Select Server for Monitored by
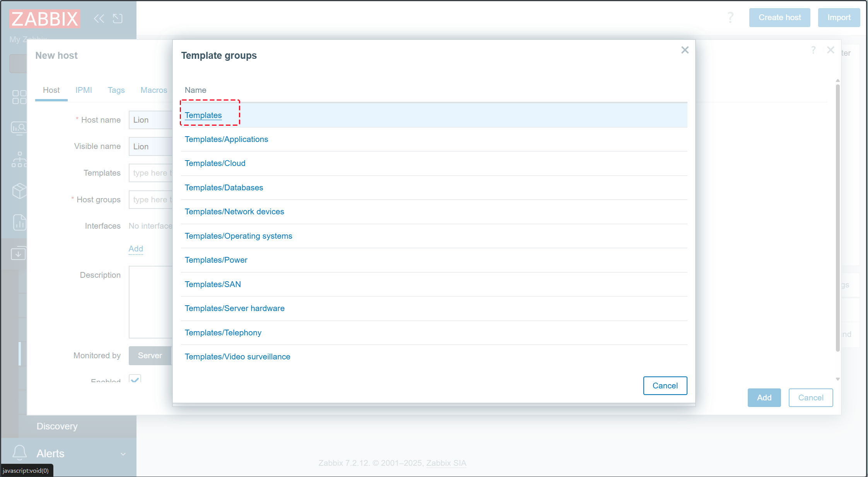 pos(150,356)
